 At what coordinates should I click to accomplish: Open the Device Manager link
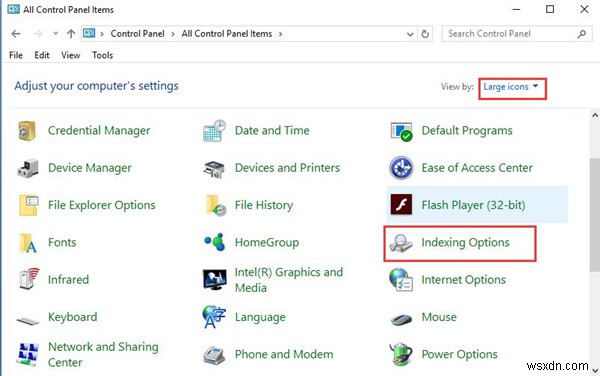click(90, 168)
